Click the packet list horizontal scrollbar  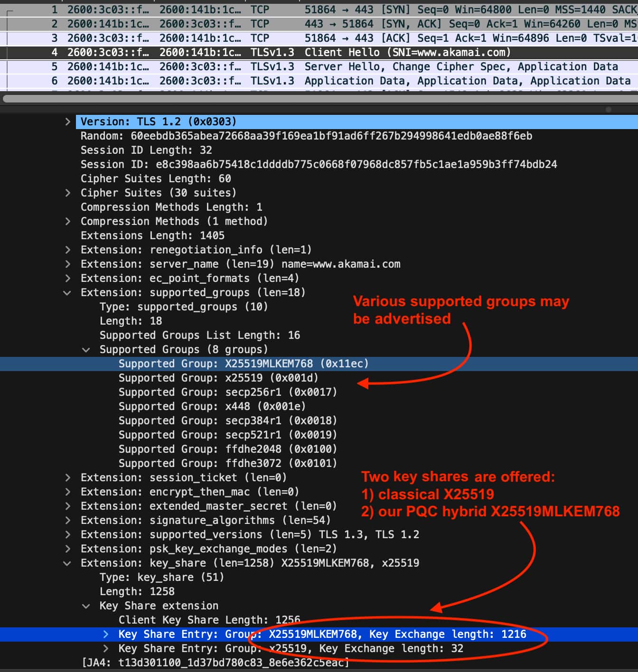[x=304, y=99]
